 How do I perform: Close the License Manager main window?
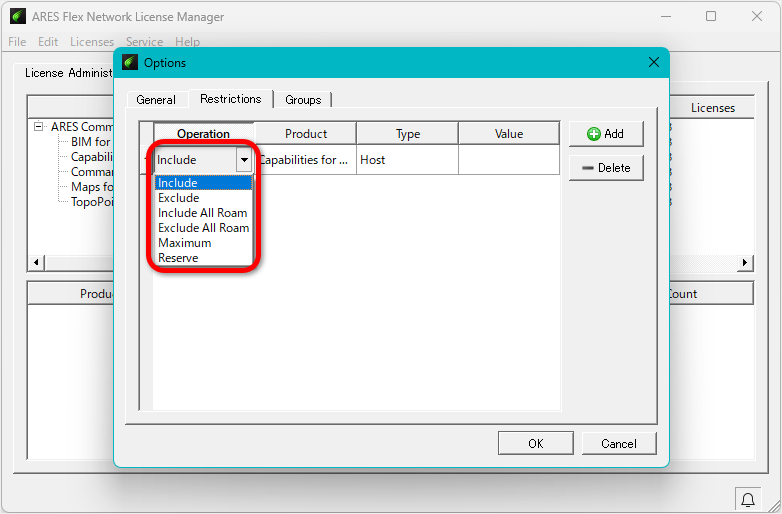(757, 16)
